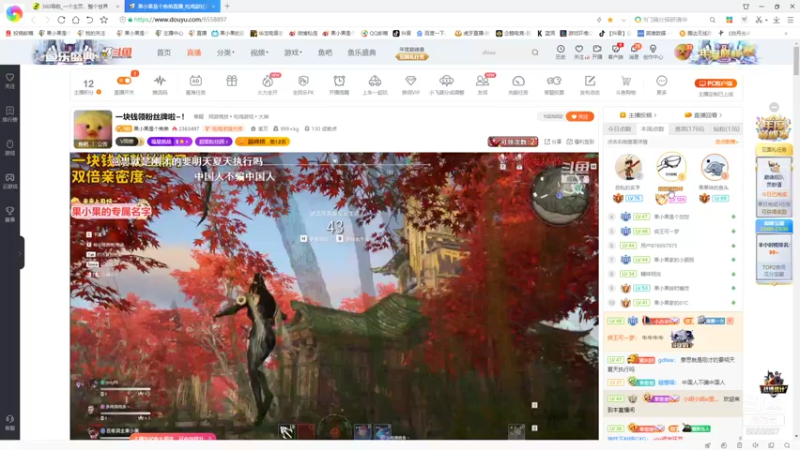800x450 pixels.
Task: Click the airship icon in streamer toolbar
Action: pos(446,81)
